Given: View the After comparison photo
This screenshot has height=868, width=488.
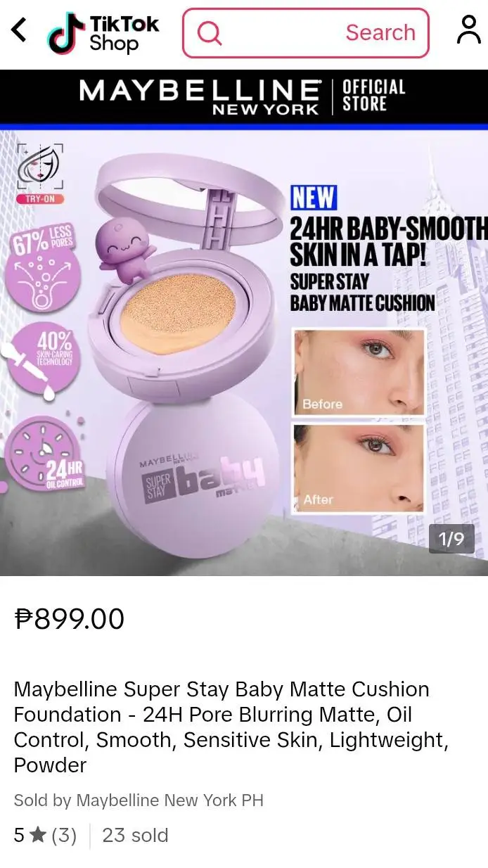Looking at the screenshot, I should tap(359, 468).
